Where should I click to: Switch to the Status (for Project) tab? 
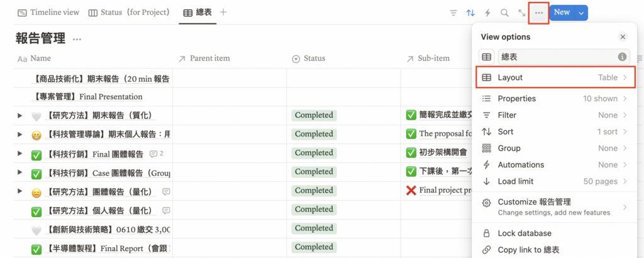(x=130, y=12)
